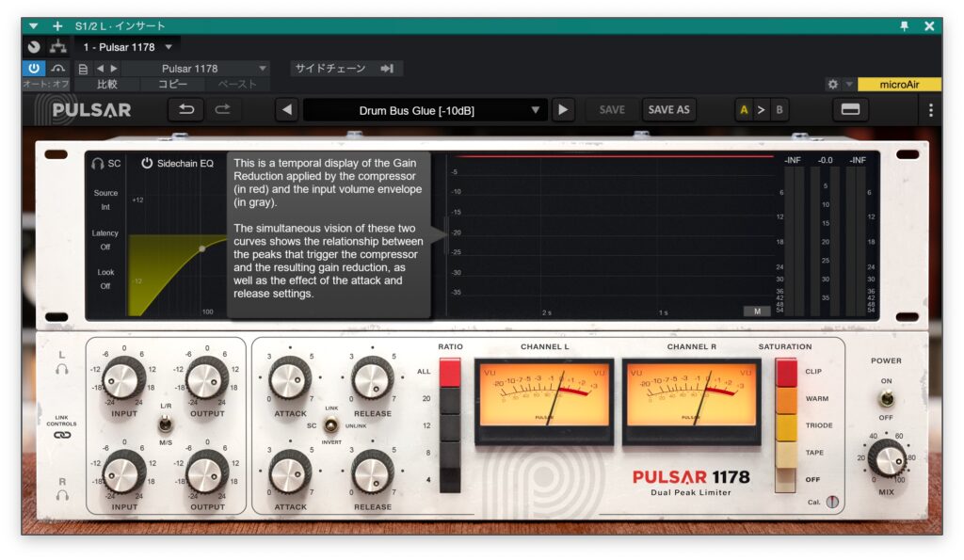Click the SAVE AS button

point(668,110)
